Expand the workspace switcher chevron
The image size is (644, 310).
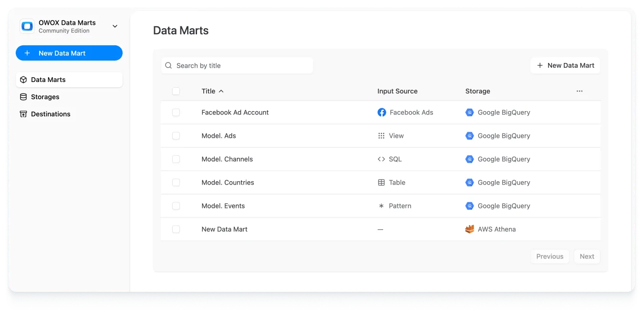pyautogui.click(x=114, y=26)
